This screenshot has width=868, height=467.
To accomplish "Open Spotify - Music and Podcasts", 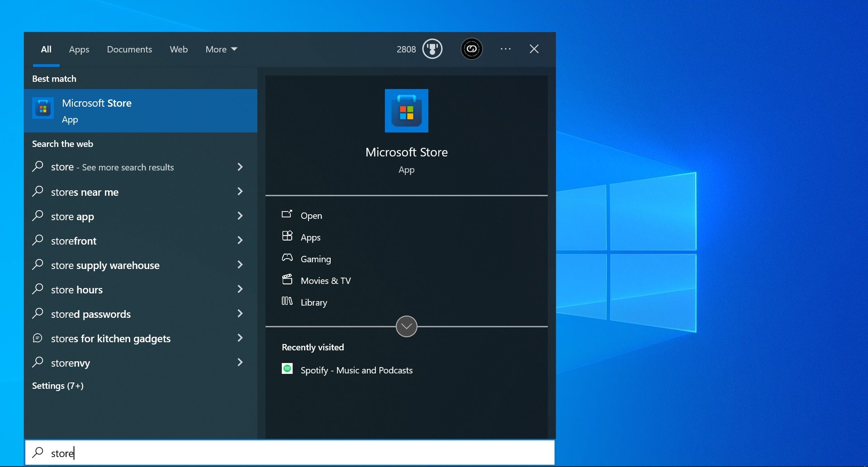I will [356, 370].
